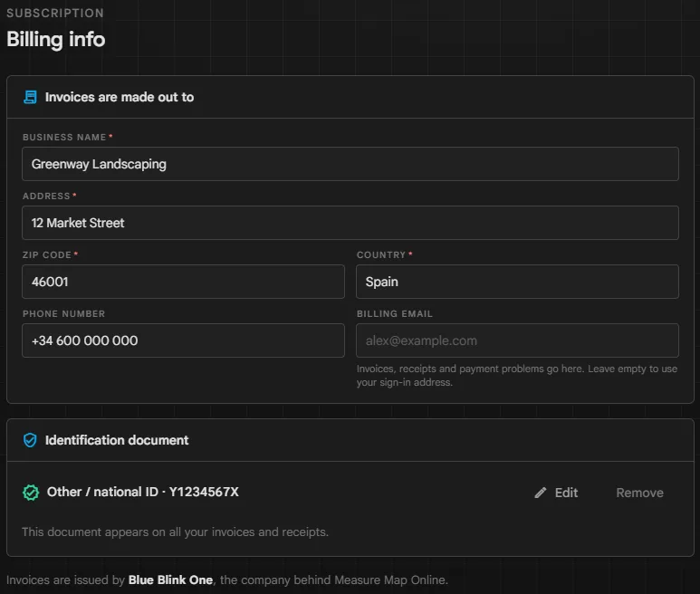Click the 'ZIP CODE' field label
The height and width of the screenshot is (594, 700).
(47, 254)
